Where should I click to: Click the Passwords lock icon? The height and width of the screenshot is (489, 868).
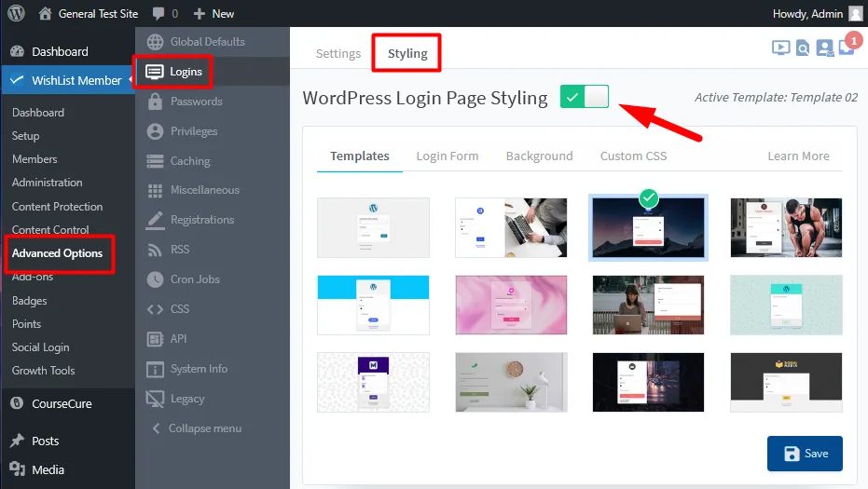pos(155,102)
